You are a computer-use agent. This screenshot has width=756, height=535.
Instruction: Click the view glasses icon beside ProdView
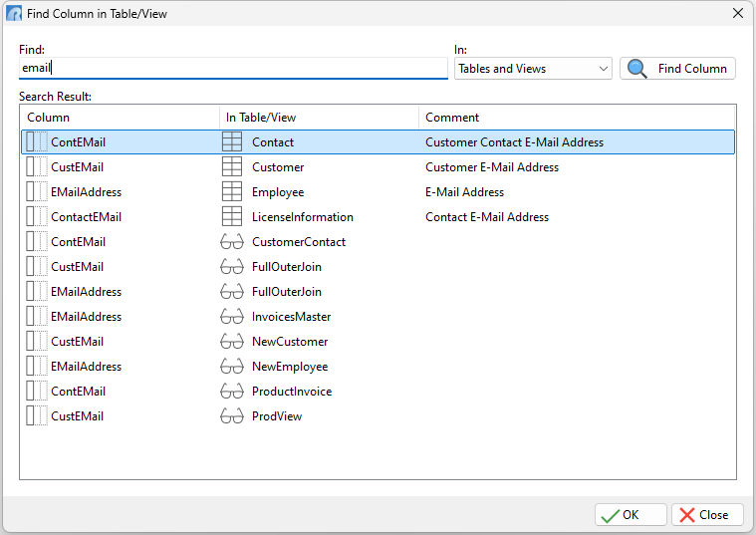tap(231, 416)
